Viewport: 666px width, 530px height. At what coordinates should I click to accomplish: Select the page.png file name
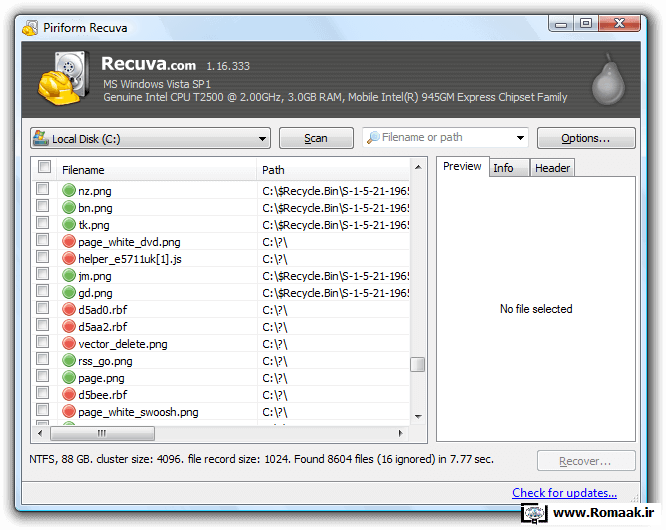(101, 378)
